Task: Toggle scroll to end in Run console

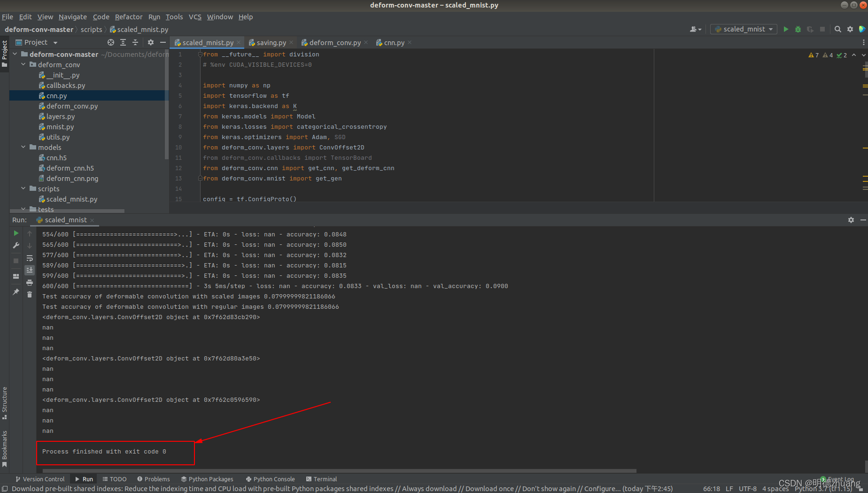Action: (30, 270)
